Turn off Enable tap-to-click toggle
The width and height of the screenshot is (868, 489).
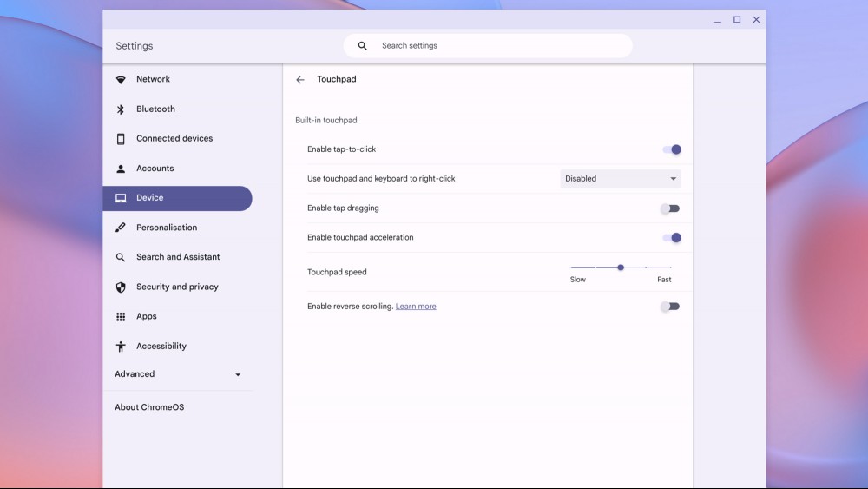[672, 149]
